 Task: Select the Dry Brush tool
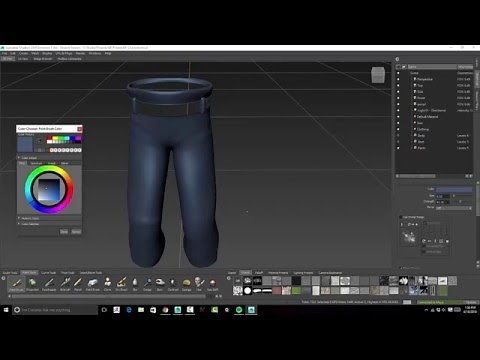point(121,284)
